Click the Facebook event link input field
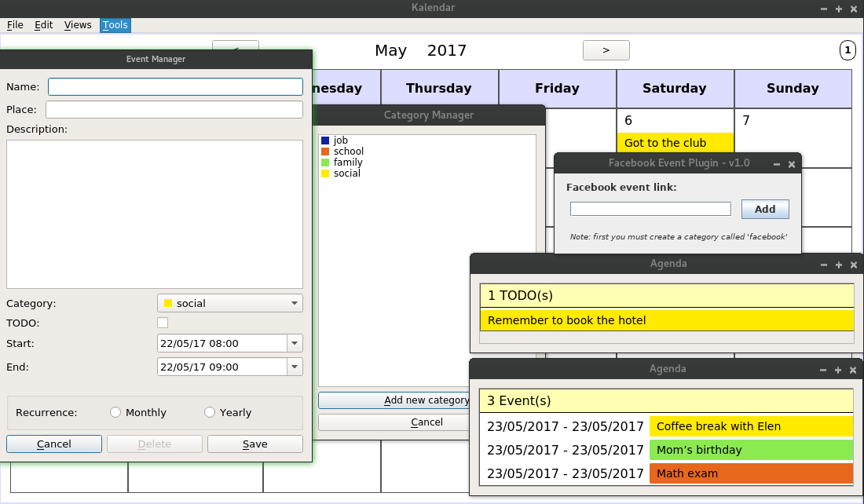The image size is (864, 504). [650, 208]
